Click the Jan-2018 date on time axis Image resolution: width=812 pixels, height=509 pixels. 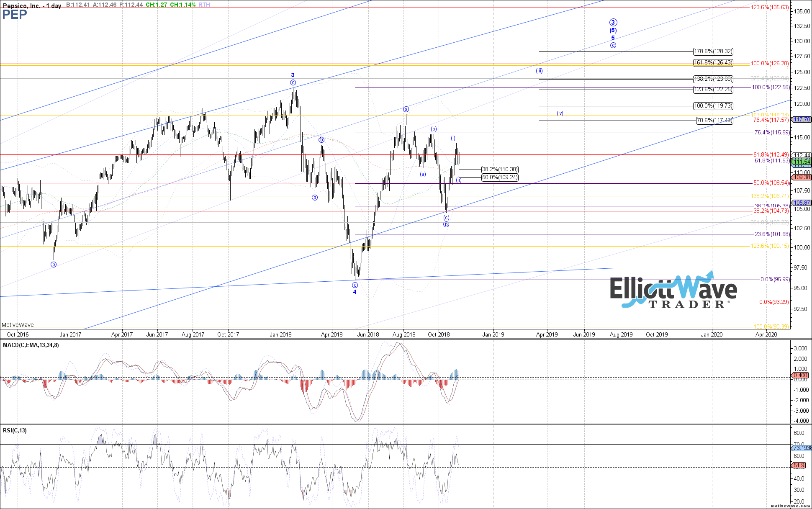coord(280,334)
